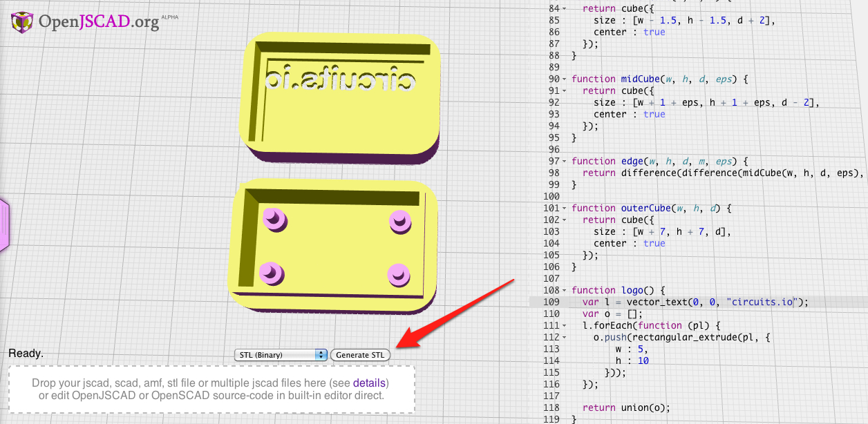This screenshot has width=868, height=424.
Task: Toggle fold arrow at line 112
Action: click(x=565, y=337)
